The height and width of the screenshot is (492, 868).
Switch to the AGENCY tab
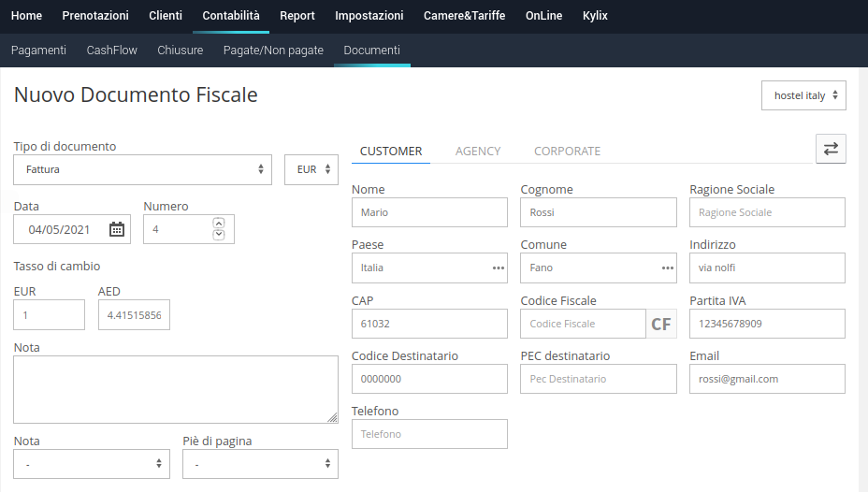pos(478,152)
